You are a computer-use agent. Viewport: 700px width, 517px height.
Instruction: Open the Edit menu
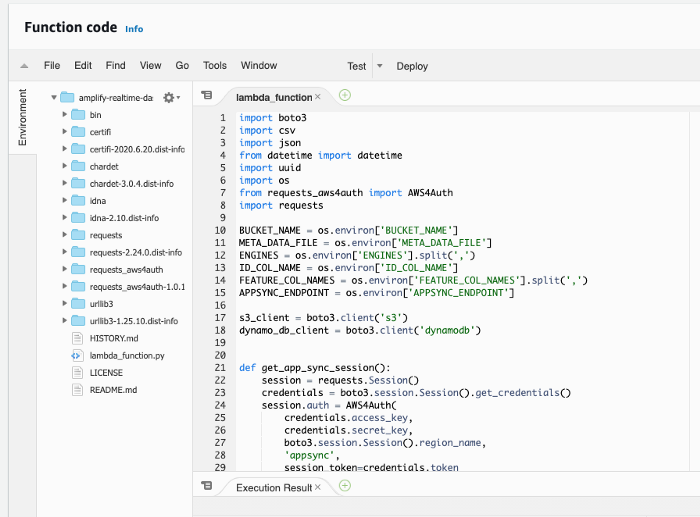[83, 66]
